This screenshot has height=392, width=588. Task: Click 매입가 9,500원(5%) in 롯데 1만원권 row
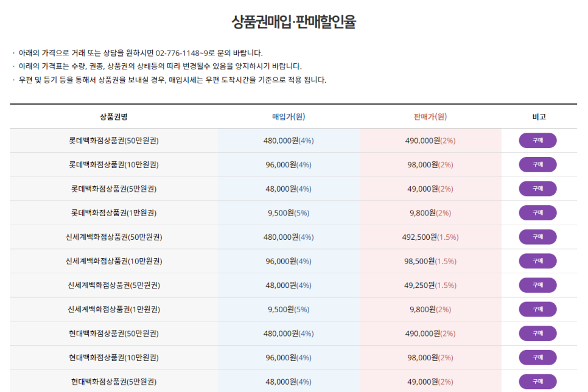pos(289,213)
